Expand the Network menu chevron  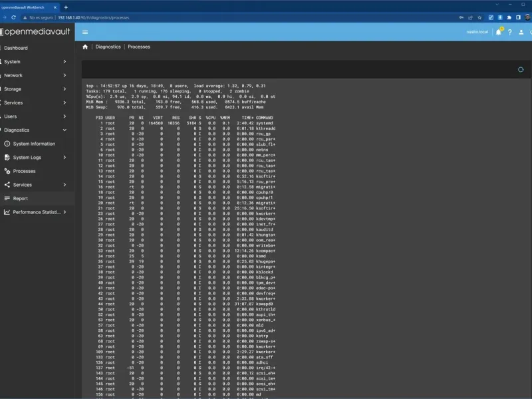(65, 75)
